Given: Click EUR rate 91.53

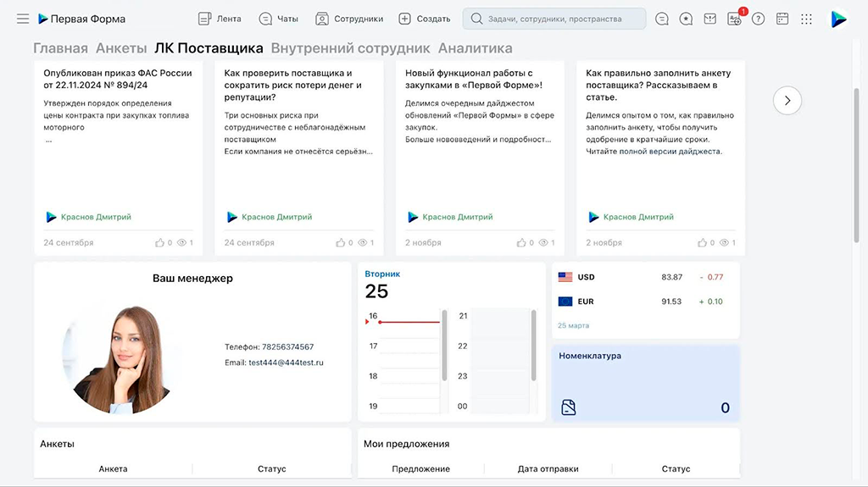Looking at the screenshot, I should [x=671, y=302].
